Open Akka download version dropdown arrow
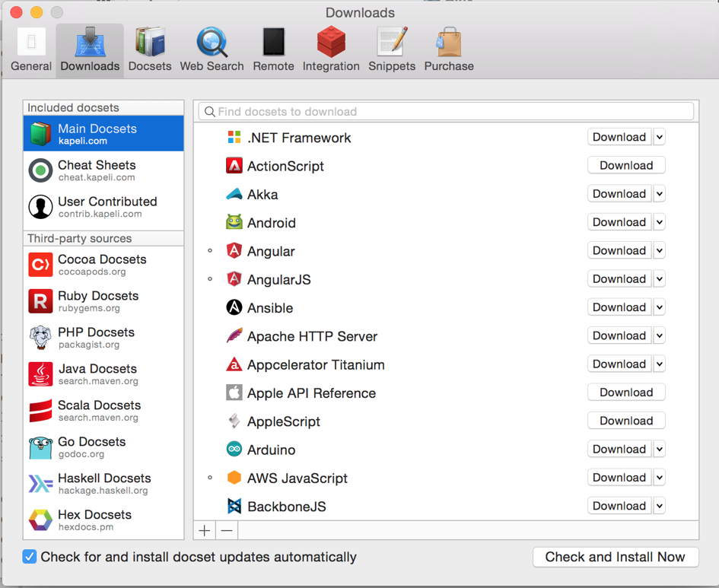 coord(660,194)
